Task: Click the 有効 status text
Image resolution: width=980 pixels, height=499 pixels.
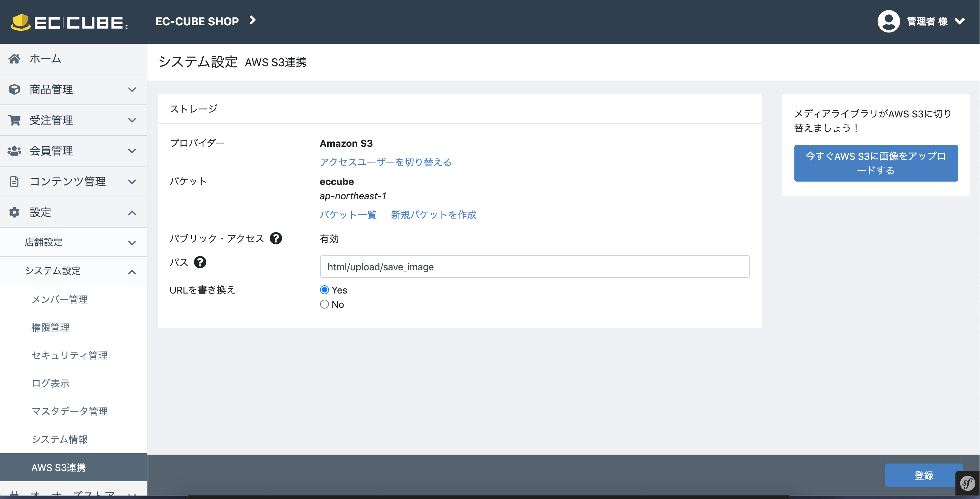Action: point(329,239)
